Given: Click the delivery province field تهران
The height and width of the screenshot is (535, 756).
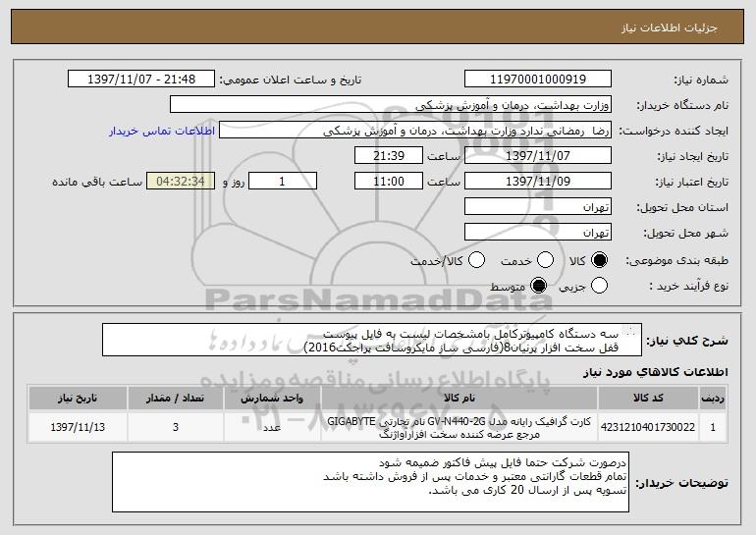Looking at the screenshot, I should tap(538, 207).
